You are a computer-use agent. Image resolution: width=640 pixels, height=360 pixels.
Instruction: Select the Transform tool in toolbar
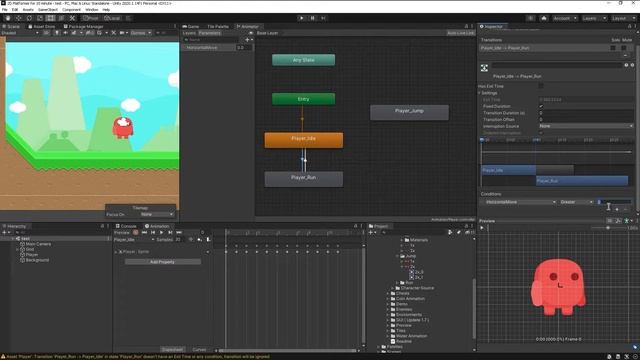coord(61,18)
